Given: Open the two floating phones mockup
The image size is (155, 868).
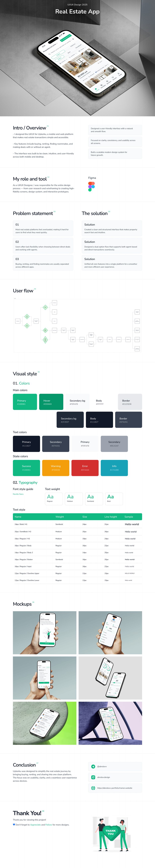Looking at the screenshot, I should point(110,678).
